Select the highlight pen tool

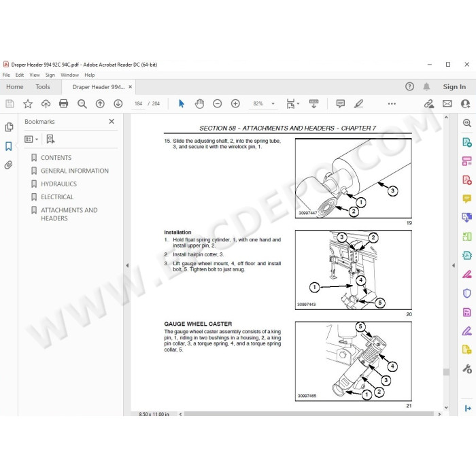point(358,104)
